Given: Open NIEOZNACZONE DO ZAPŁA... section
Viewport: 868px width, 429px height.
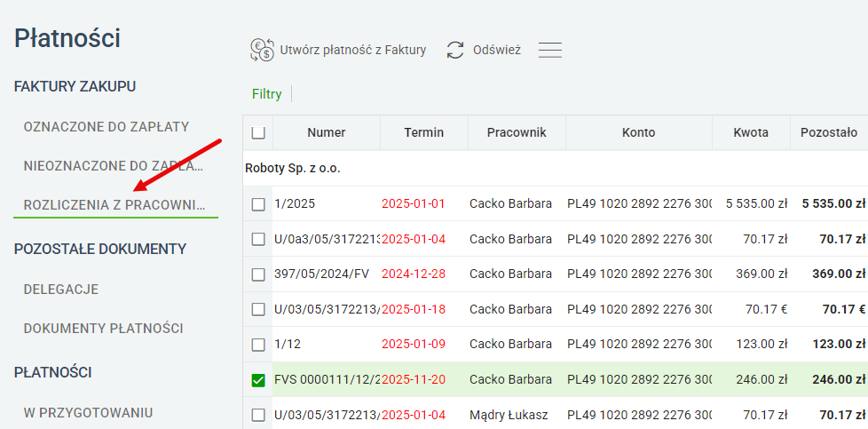Looking at the screenshot, I should pyautogui.click(x=114, y=166).
